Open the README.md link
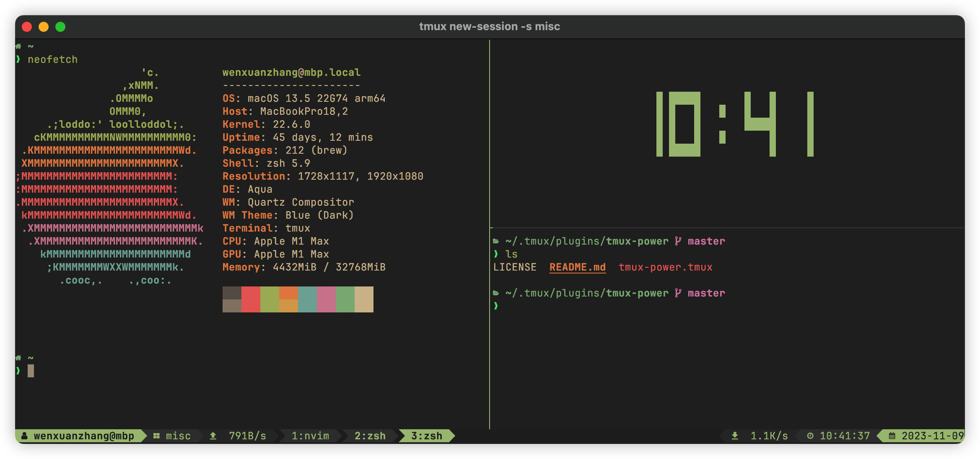The image size is (980, 459). (577, 267)
